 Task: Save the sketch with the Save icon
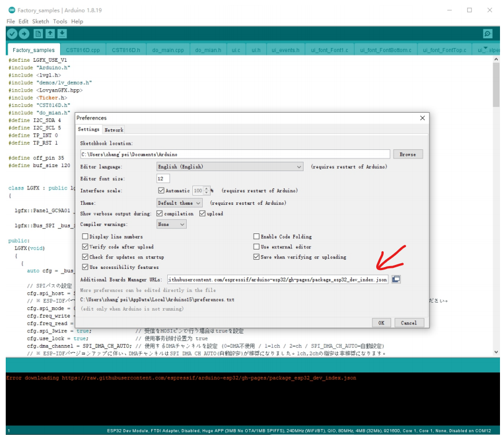(62, 34)
